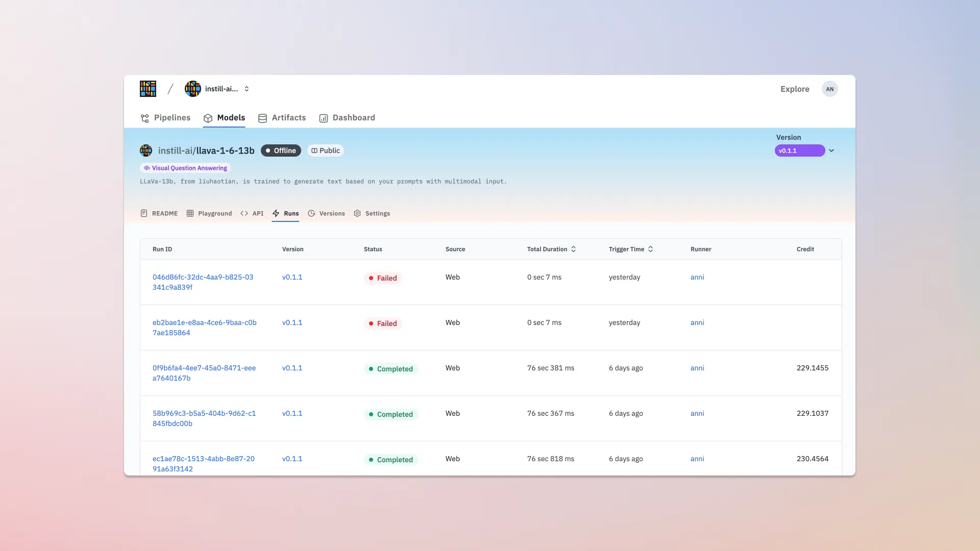Open run ec1ae78c-1513-4abb-8e87-2091a63f3142
The width and height of the screenshot is (980, 551).
coord(204,464)
